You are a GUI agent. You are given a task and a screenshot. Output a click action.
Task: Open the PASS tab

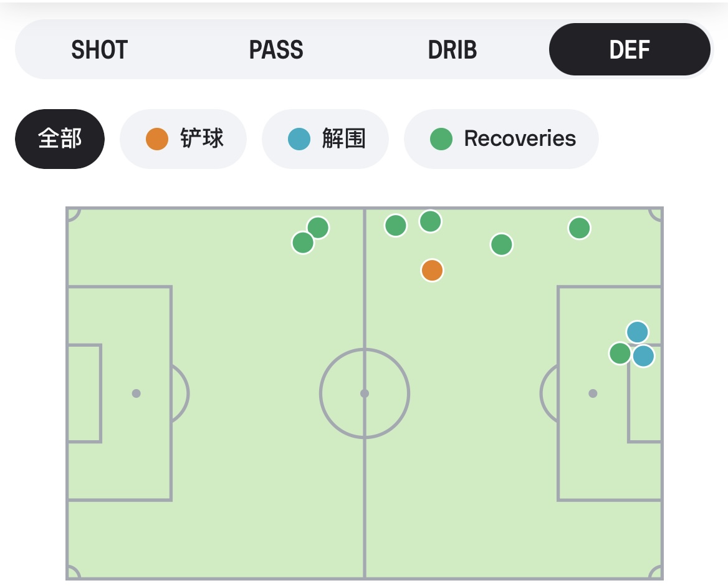(276, 50)
